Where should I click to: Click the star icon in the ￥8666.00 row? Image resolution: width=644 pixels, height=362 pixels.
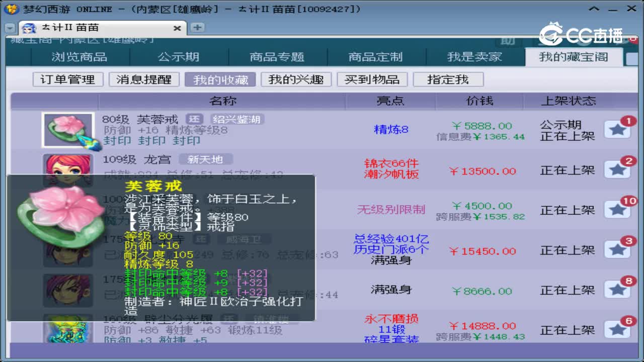click(x=617, y=290)
